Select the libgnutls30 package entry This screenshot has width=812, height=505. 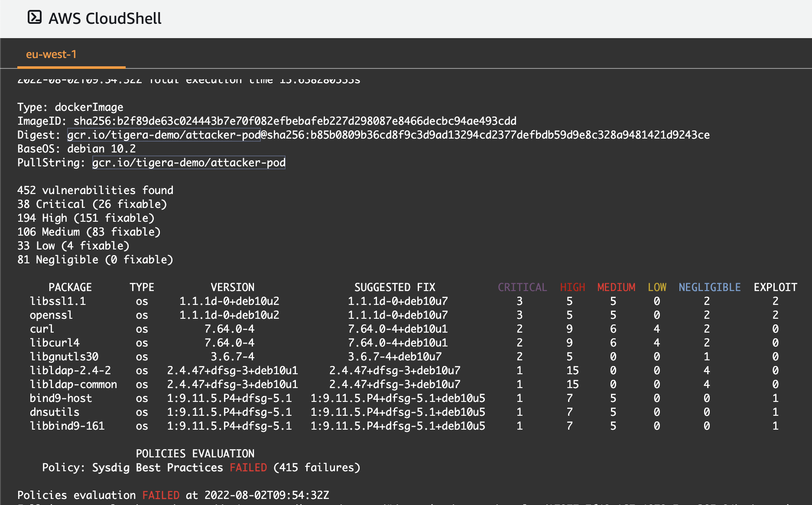click(64, 356)
